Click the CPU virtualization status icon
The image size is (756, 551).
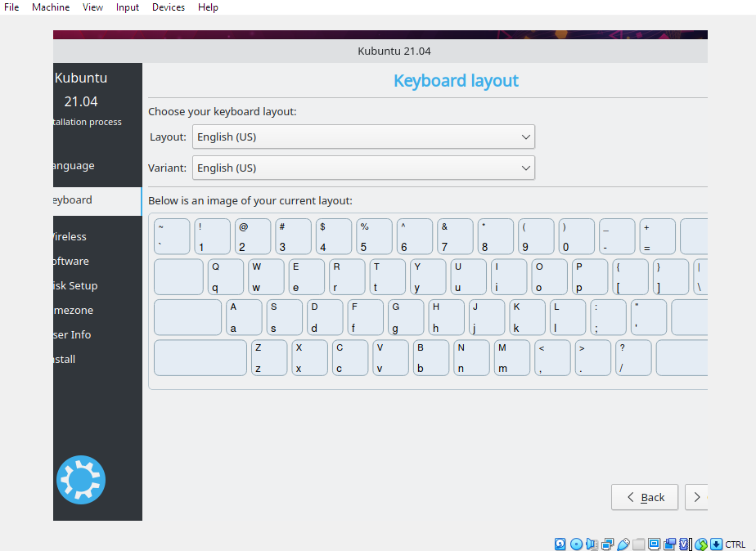685,544
